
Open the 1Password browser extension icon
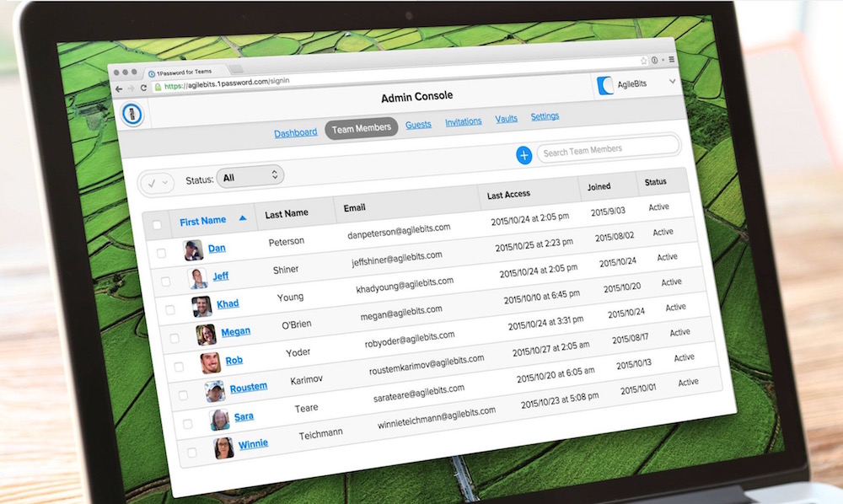click(655, 60)
